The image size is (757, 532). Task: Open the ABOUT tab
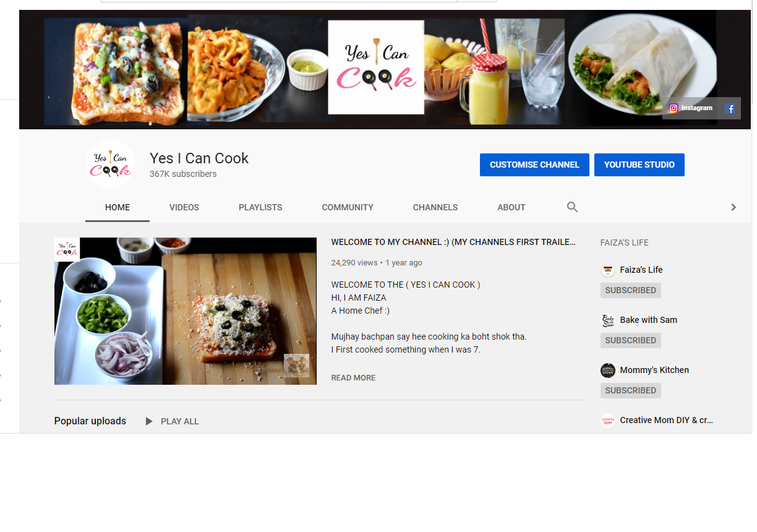click(511, 207)
